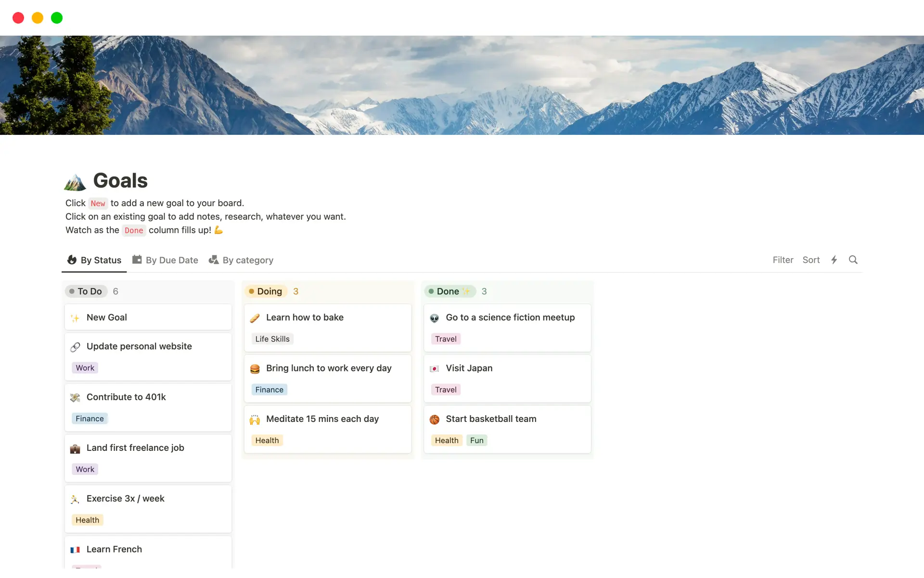Screen dimensions: 924x578
Task: Click the mountain cover image
Action: [x=462, y=85]
